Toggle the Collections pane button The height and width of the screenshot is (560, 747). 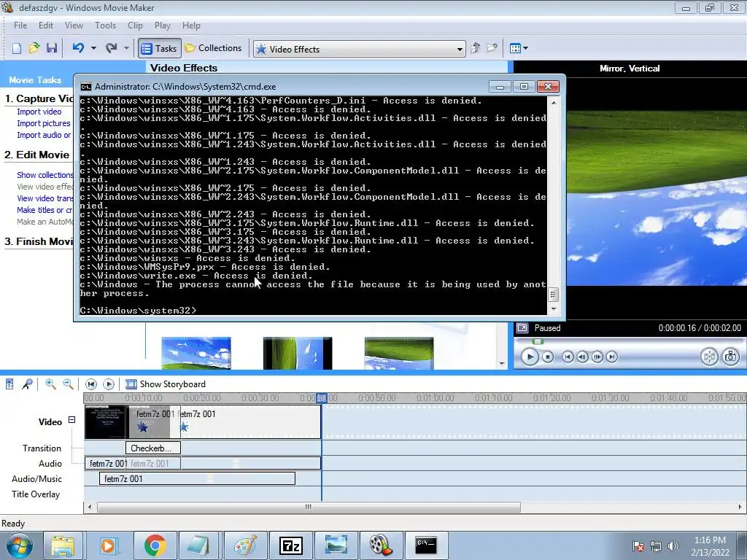point(213,48)
